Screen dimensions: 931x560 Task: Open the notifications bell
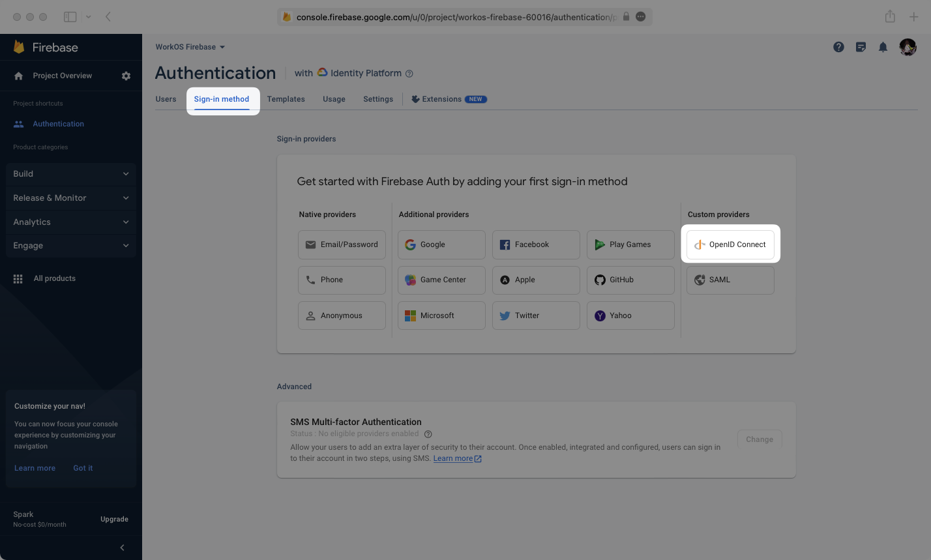tap(883, 47)
